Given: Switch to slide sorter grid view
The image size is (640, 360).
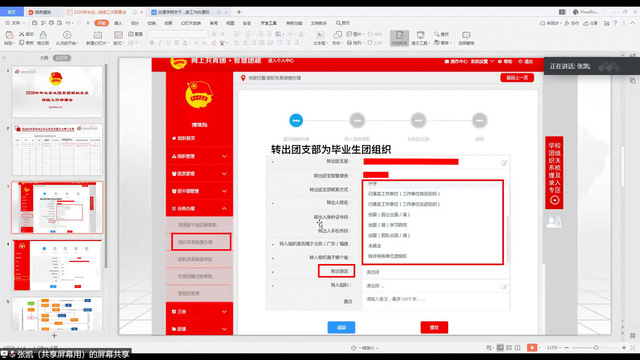Looking at the screenshot, I should (x=509, y=347).
